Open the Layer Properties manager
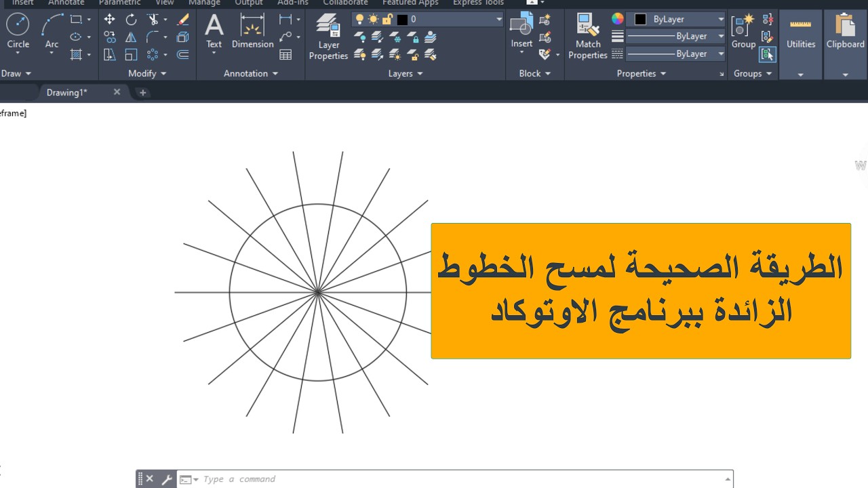Image resolution: width=868 pixels, height=488 pixels. pos(328,37)
